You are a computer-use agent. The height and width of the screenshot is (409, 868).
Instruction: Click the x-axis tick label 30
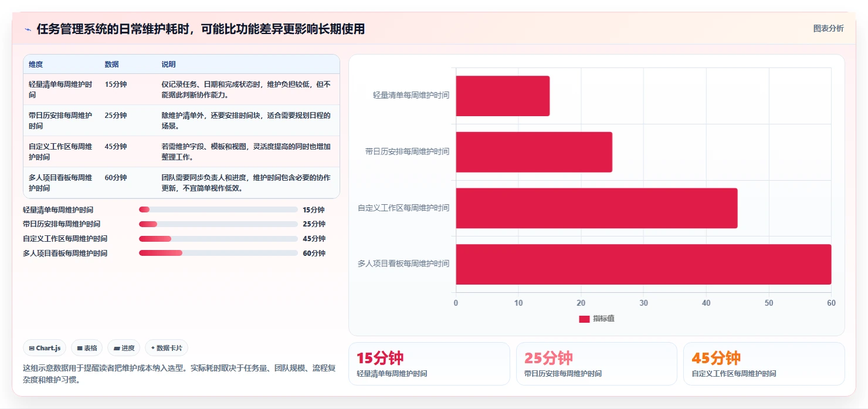[x=643, y=303]
